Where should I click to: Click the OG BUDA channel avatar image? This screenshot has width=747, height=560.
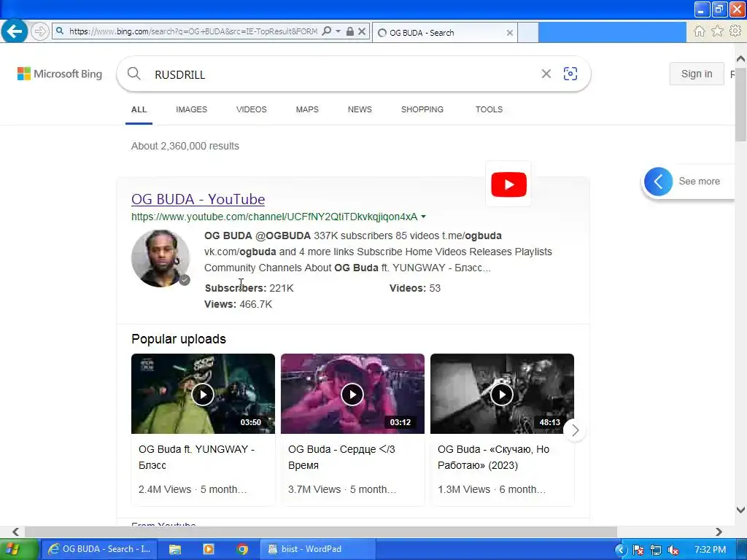coord(160,259)
